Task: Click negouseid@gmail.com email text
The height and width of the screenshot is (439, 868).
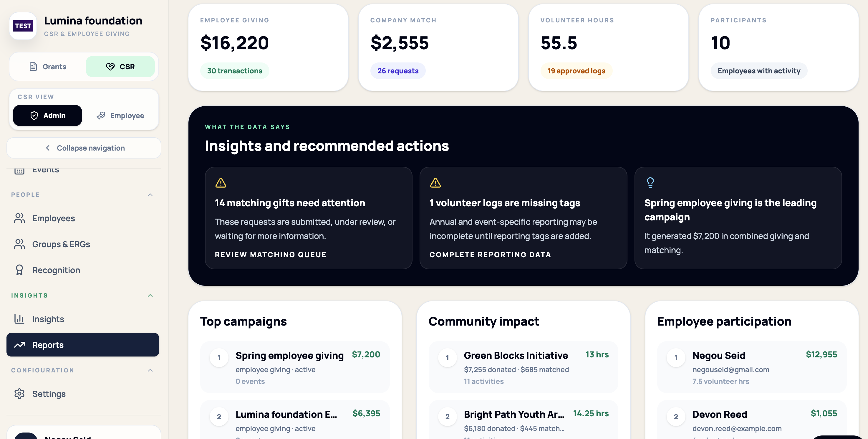Action: (x=730, y=369)
